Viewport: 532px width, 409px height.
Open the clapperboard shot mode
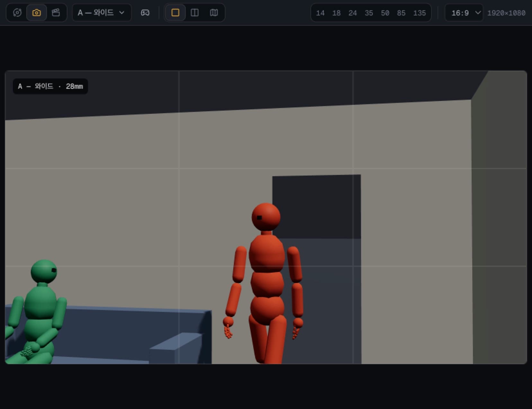click(56, 13)
